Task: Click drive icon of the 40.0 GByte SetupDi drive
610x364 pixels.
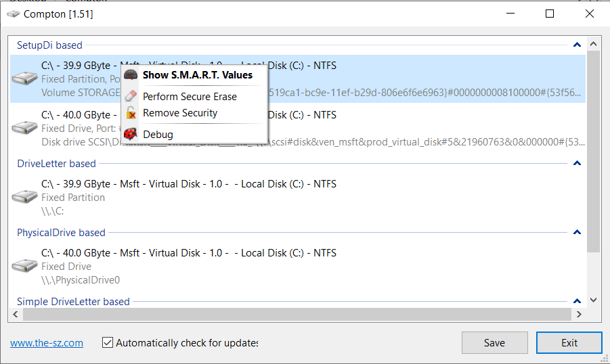Action: click(x=24, y=128)
